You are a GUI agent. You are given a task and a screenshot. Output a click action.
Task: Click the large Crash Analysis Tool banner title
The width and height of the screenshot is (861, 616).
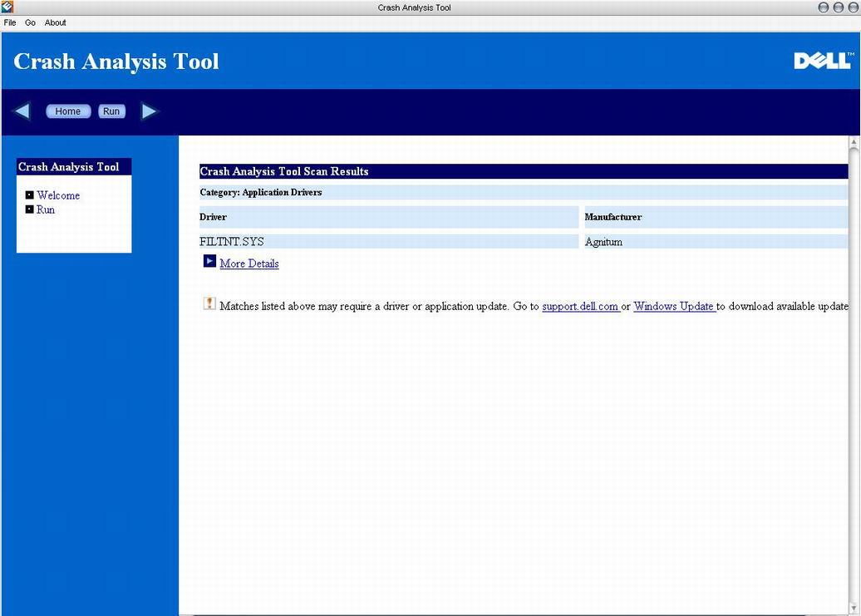coord(116,62)
